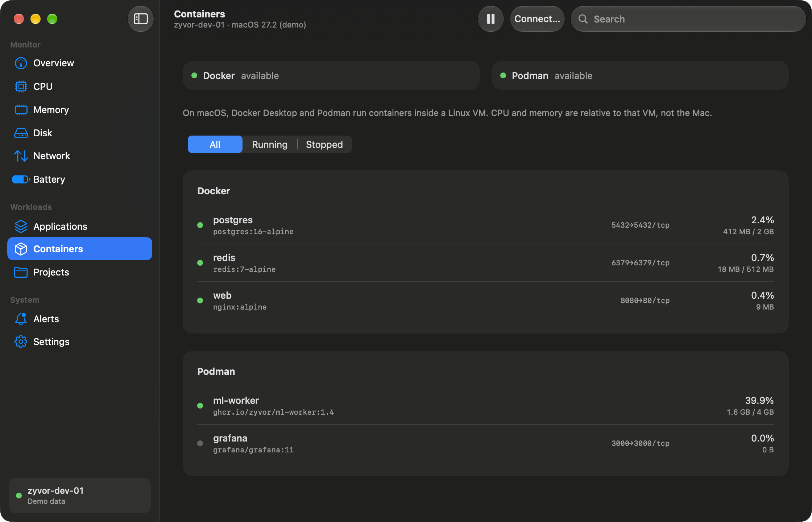This screenshot has width=812, height=522.
Task: Click the Alerts bell icon
Action: pyautogui.click(x=21, y=319)
